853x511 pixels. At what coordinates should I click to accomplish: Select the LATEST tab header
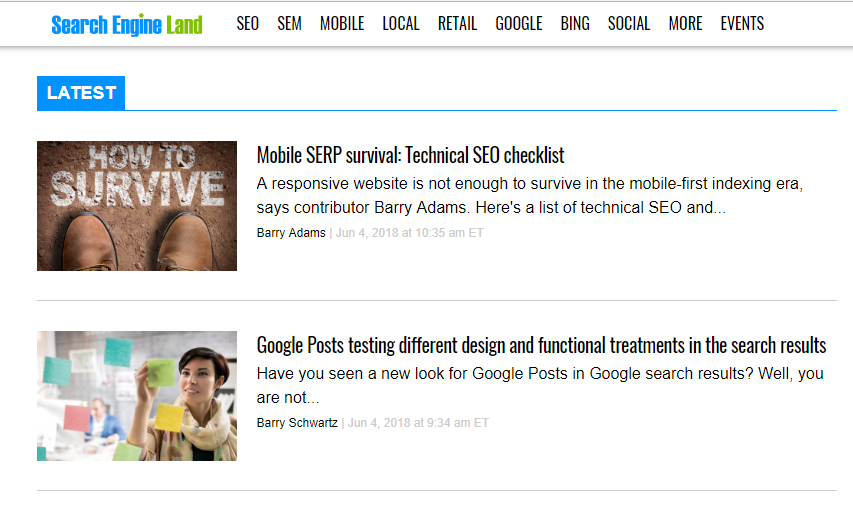[x=81, y=93]
